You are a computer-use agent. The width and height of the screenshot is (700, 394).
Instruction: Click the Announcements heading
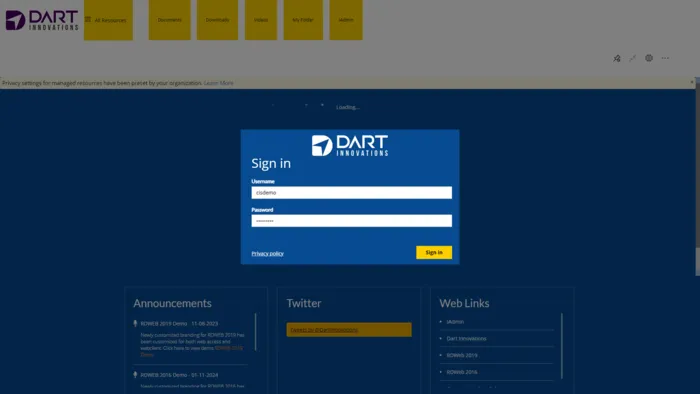click(x=172, y=303)
